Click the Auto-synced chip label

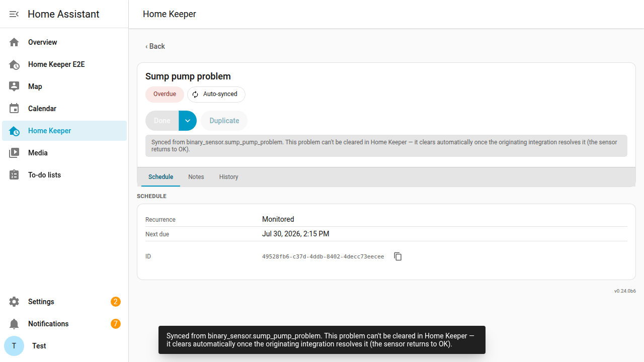click(220, 94)
